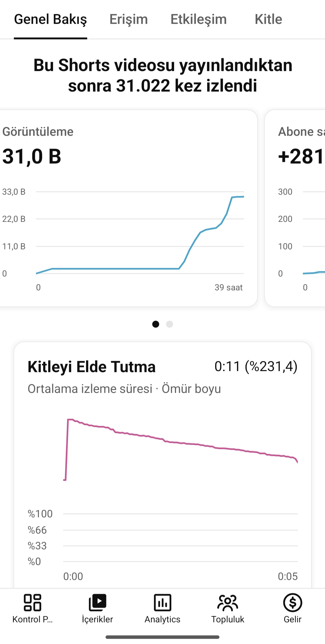This screenshot has width=325, height=644.
Task: Open the Görüntüleme views card
Action: click(129, 208)
